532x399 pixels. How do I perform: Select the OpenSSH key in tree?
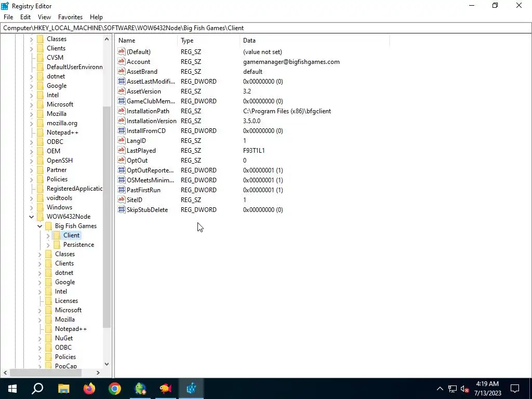60,160
